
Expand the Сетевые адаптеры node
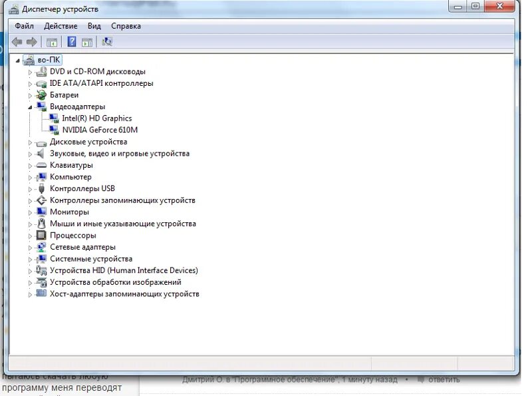[30, 248]
